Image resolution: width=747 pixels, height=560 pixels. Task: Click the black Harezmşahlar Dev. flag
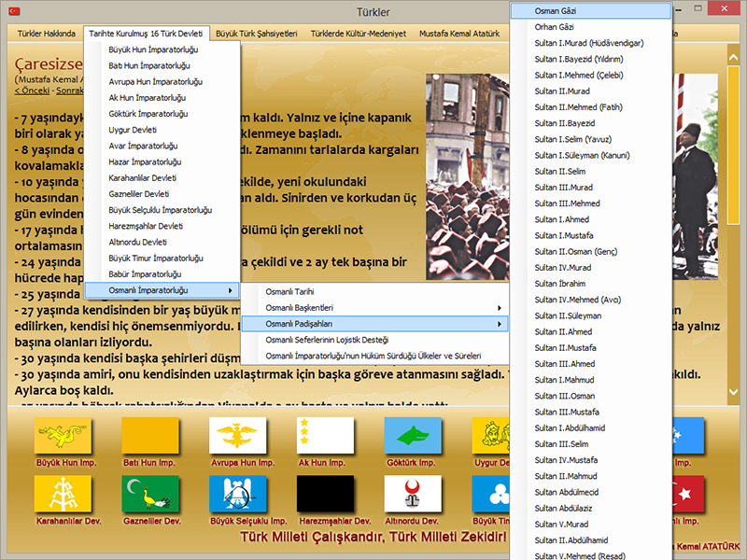pos(323,494)
